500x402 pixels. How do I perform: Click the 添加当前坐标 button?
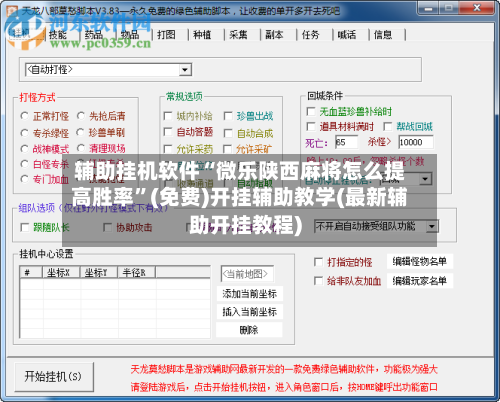click(x=250, y=294)
